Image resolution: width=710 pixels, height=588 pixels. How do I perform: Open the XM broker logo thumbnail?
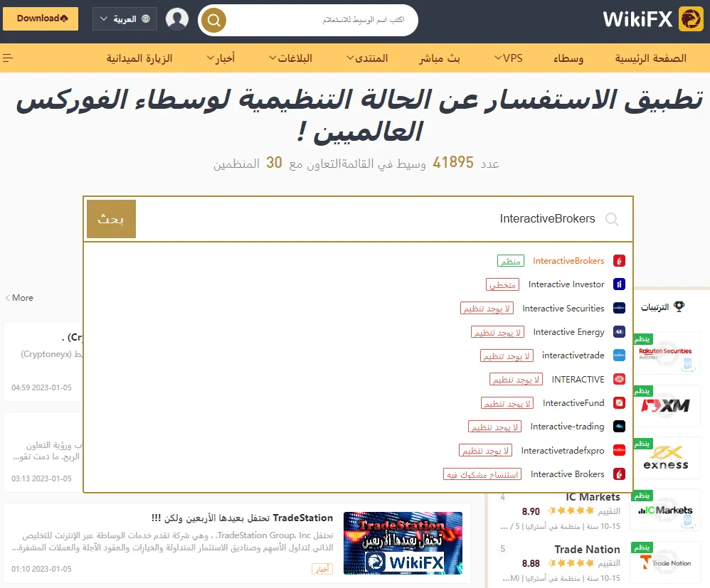pyautogui.click(x=665, y=406)
